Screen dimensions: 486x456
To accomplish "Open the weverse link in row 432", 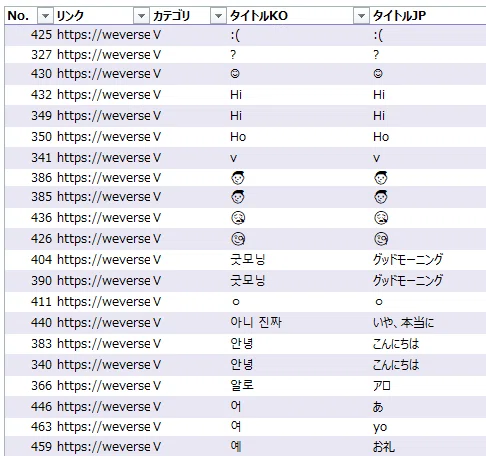I will (x=104, y=95).
